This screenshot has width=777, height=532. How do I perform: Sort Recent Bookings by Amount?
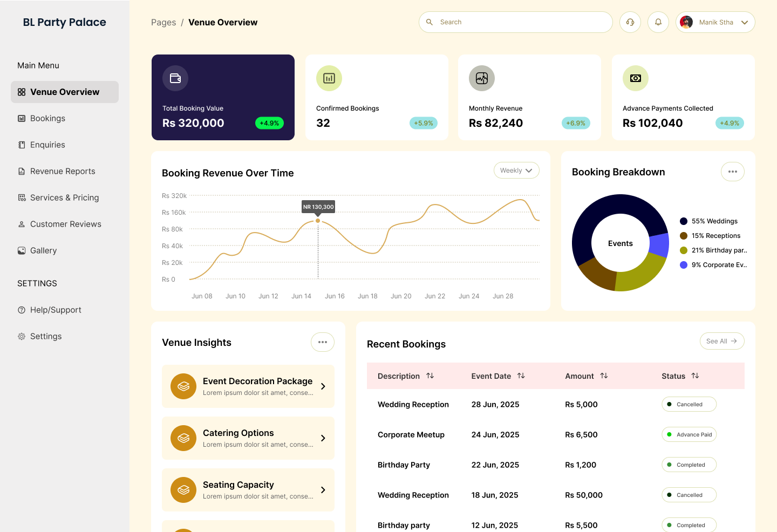[x=604, y=376]
